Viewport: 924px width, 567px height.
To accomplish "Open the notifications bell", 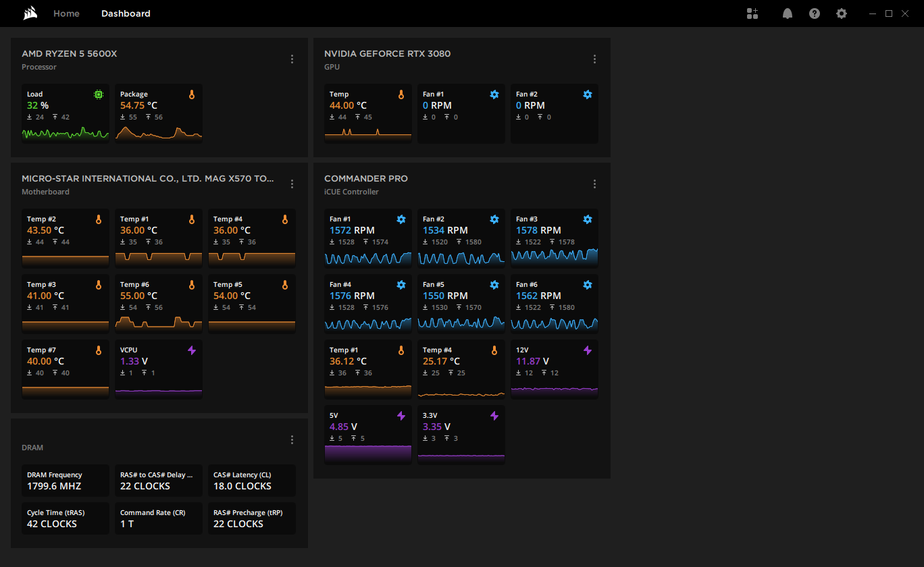I will [788, 13].
